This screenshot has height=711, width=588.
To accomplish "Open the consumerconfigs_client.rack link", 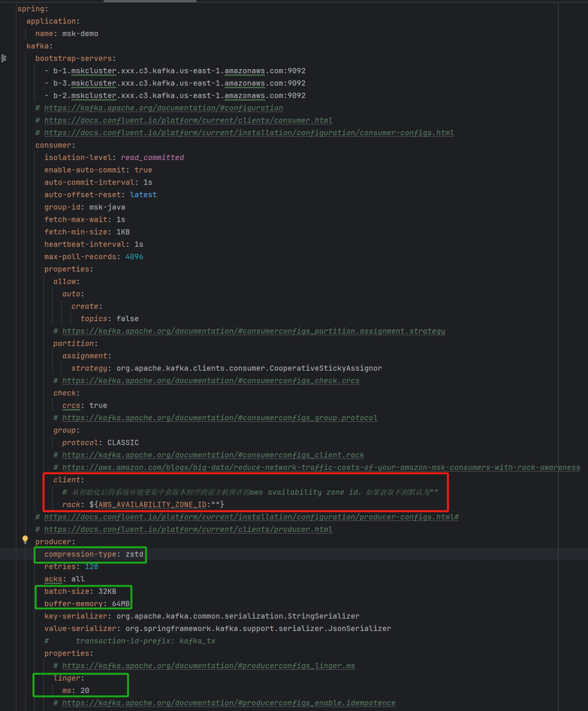I will tap(213, 455).
